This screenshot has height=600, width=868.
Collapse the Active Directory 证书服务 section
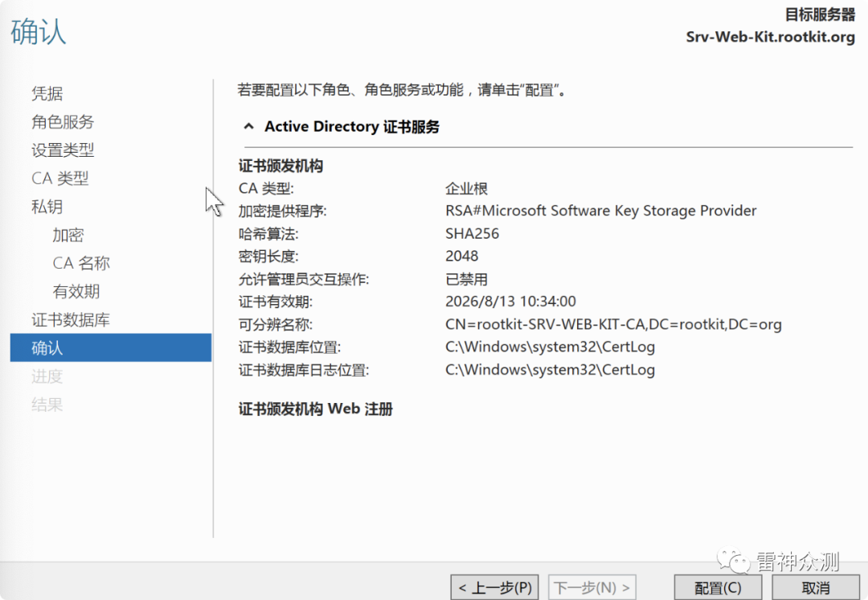tap(249, 126)
